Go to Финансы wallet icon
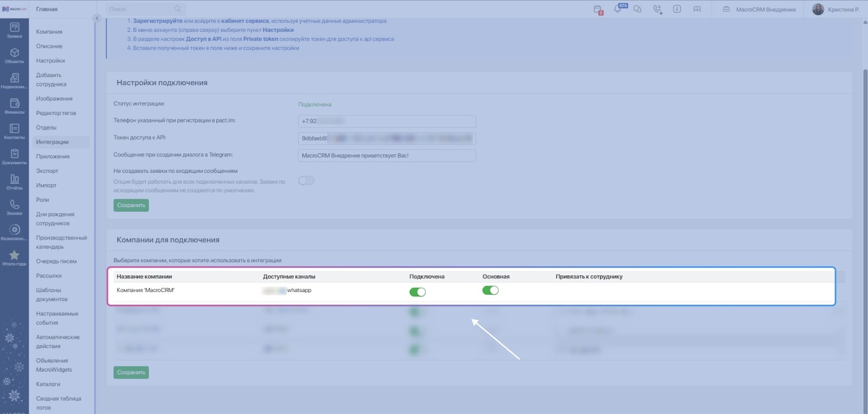Screen dimensions: 868x414 point(15,106)
